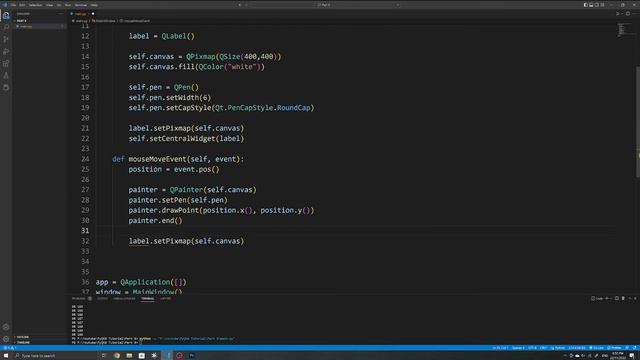Toggle primary side bar layout icon

point(585,5)
